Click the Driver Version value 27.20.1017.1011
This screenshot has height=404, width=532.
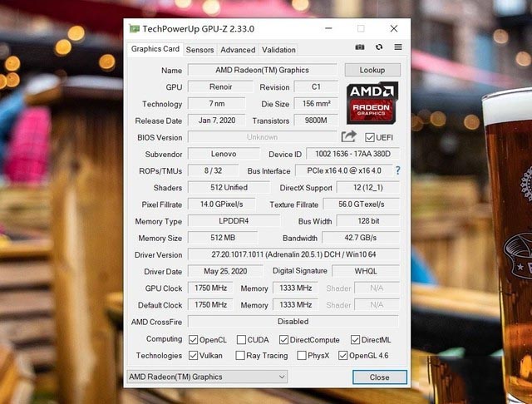(x=293, y=254)
